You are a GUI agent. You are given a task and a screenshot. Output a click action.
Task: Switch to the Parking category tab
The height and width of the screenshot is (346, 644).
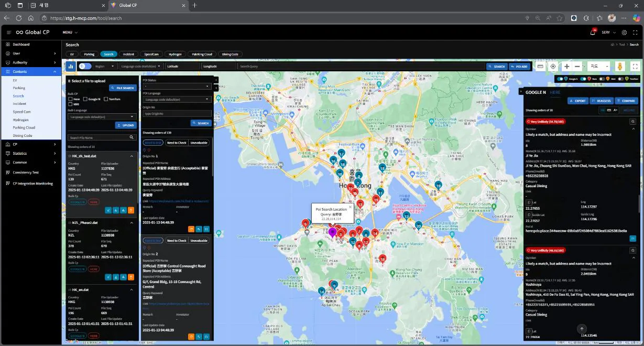[89, 54]
